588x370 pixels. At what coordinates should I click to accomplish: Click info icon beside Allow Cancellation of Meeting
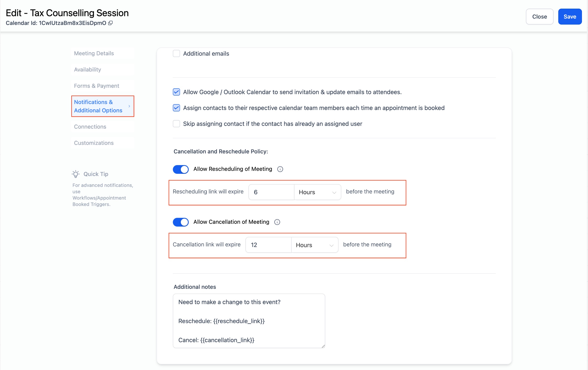tap(277, 222)
